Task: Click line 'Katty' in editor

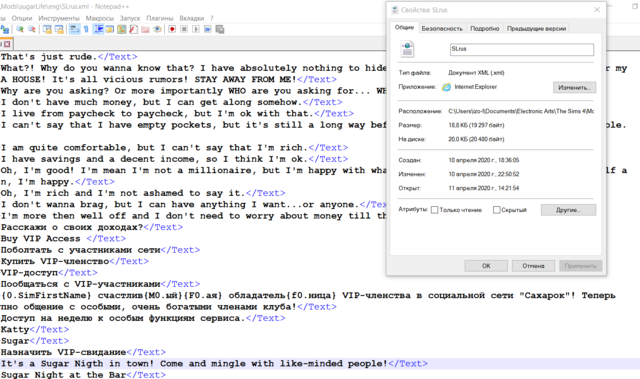Action: click(x=35, y=330)
